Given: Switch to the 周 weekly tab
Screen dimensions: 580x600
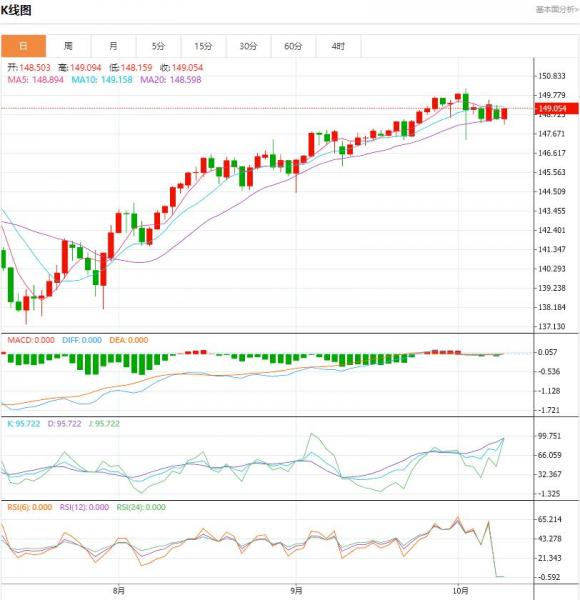Looking at the screenshot, I should click(68, 46).
